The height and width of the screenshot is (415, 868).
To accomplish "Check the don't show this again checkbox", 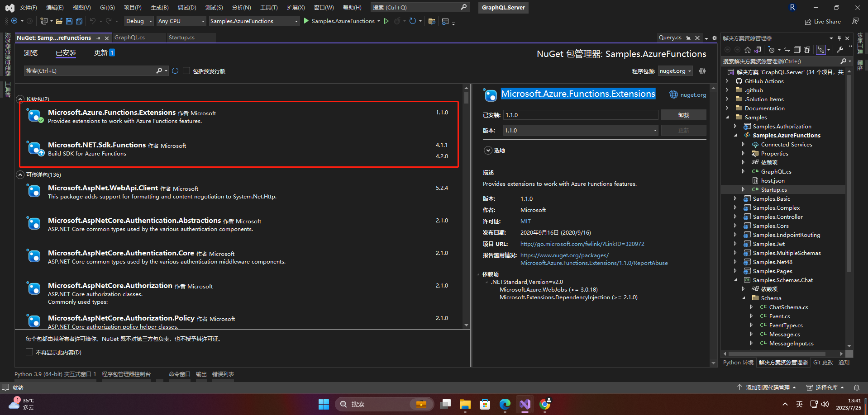I will (29, 352).
